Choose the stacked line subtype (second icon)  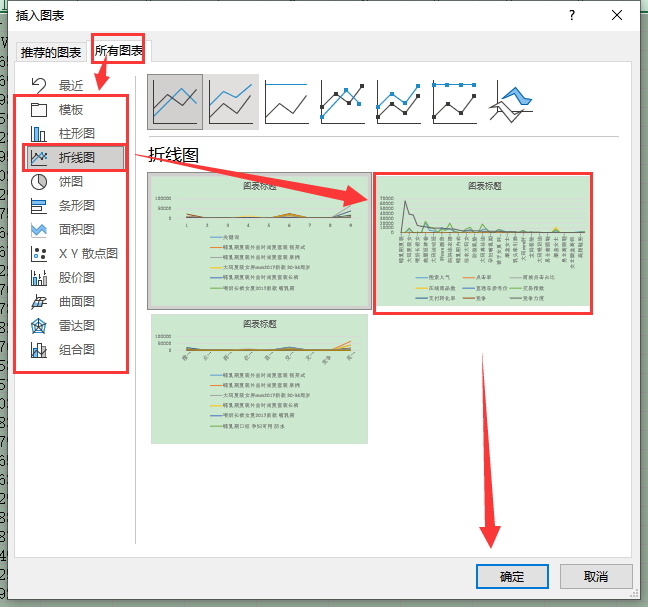(x=232, y=102)
